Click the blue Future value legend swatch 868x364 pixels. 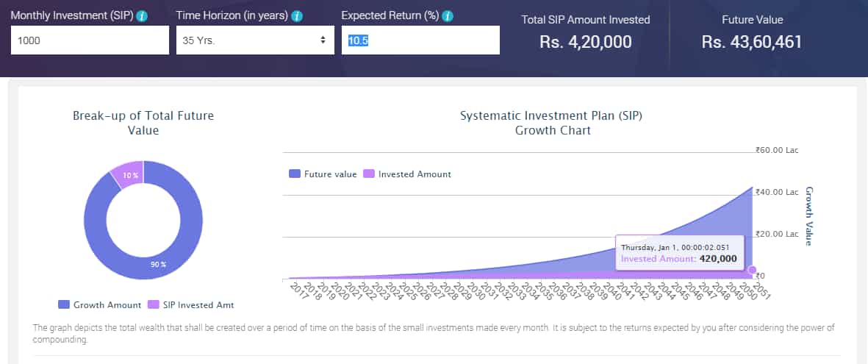[295, 174]
